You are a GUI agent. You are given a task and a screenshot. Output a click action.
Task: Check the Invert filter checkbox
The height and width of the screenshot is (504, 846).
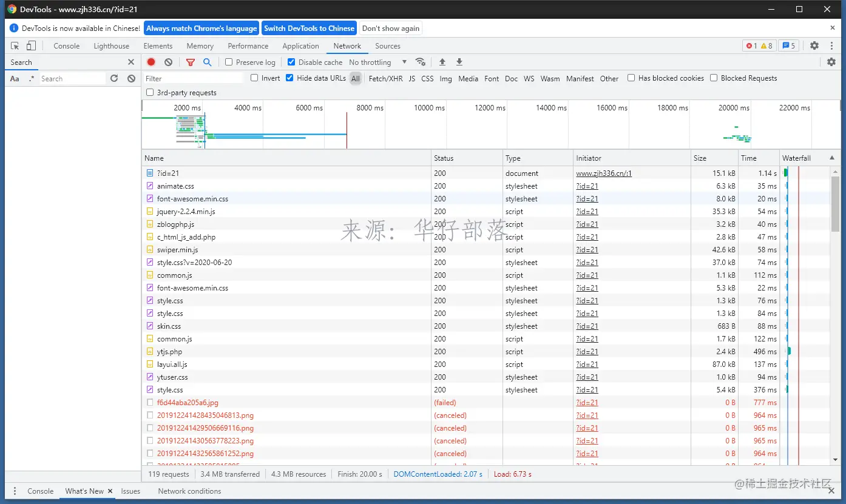pyautogui.click(x=254, y=78)
